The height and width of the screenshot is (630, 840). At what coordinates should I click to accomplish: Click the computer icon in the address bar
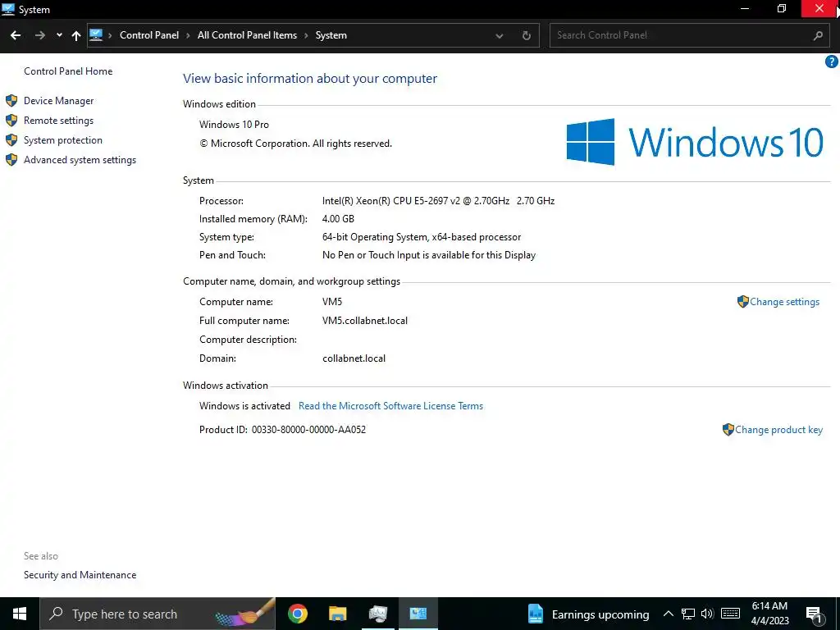[96, 34]
